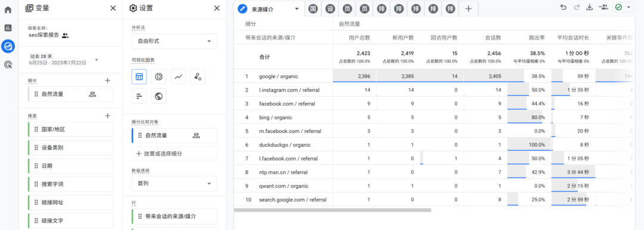Select the 设备类别 dimension
Screen dimensions: 644x230
pyautogui.click(x=70, y=148)
